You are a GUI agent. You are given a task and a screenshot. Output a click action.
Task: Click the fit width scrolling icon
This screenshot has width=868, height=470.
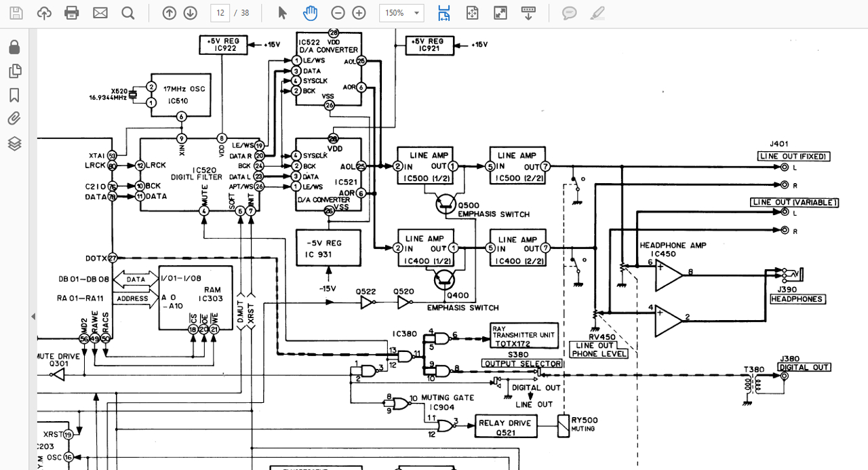(444, 13)
